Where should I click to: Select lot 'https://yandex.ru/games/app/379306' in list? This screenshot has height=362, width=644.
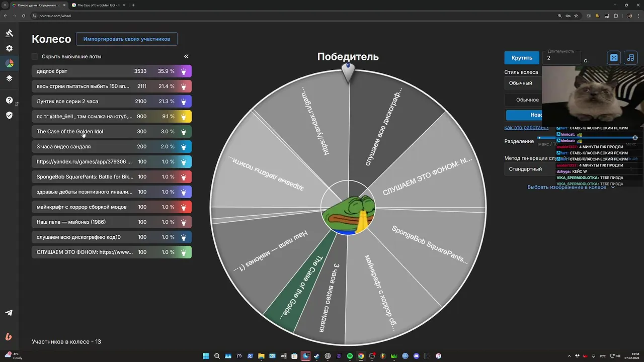click(x=112, y=162)
